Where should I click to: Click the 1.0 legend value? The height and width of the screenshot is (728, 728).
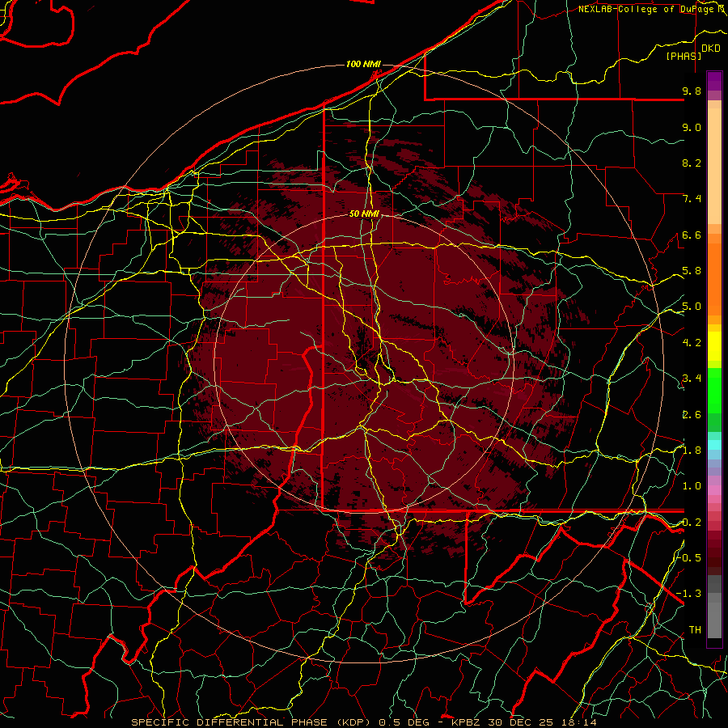click(x=692, y=486)
